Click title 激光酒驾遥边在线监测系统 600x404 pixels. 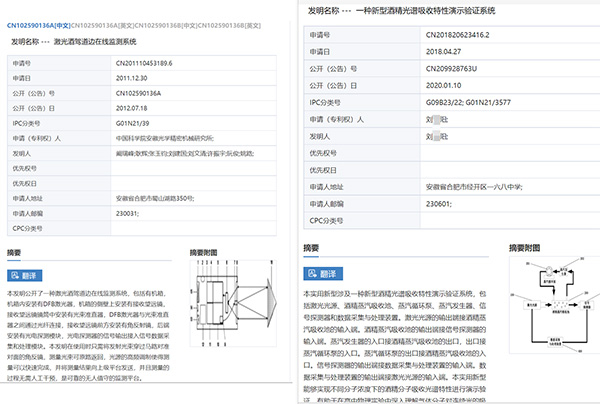click(95, 42)
